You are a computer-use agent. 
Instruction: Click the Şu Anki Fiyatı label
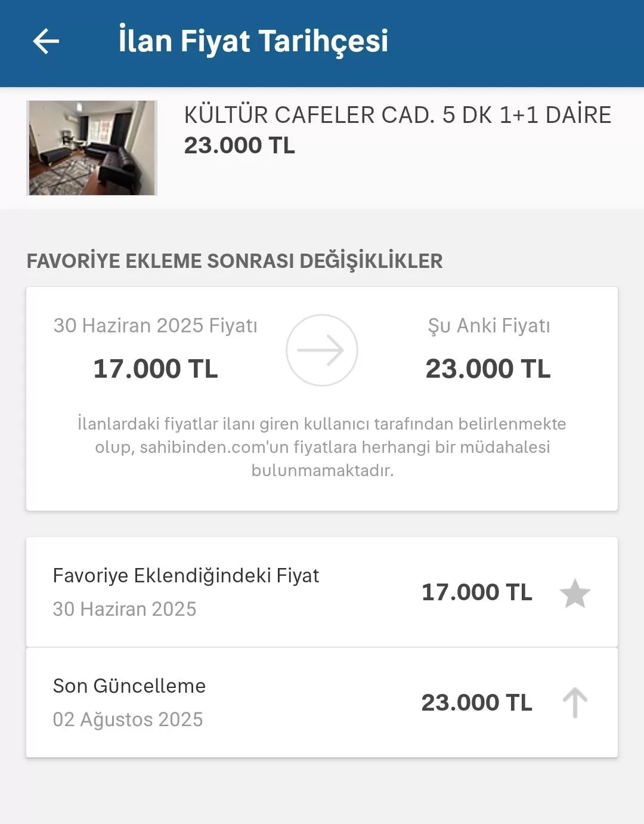(x=489, y=326)
